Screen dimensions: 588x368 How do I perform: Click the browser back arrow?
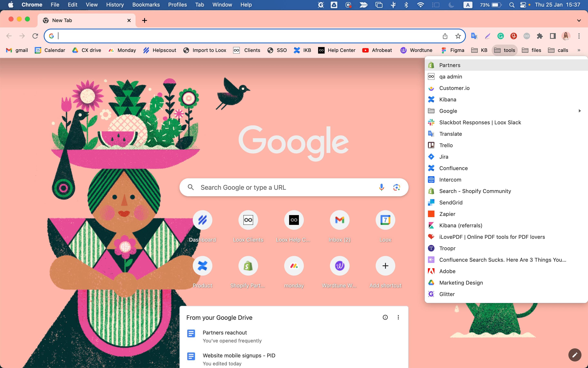[x=9, y=36]
